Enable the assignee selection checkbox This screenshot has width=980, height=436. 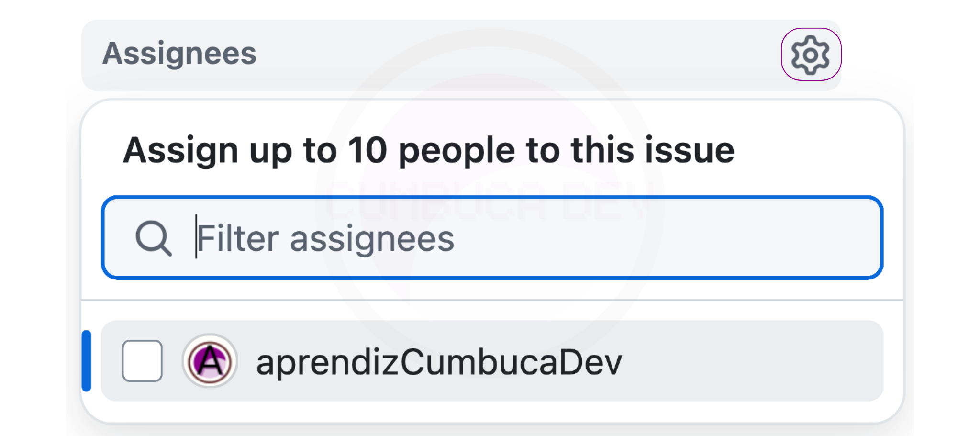pyautogui.click(x=142, y=361)
